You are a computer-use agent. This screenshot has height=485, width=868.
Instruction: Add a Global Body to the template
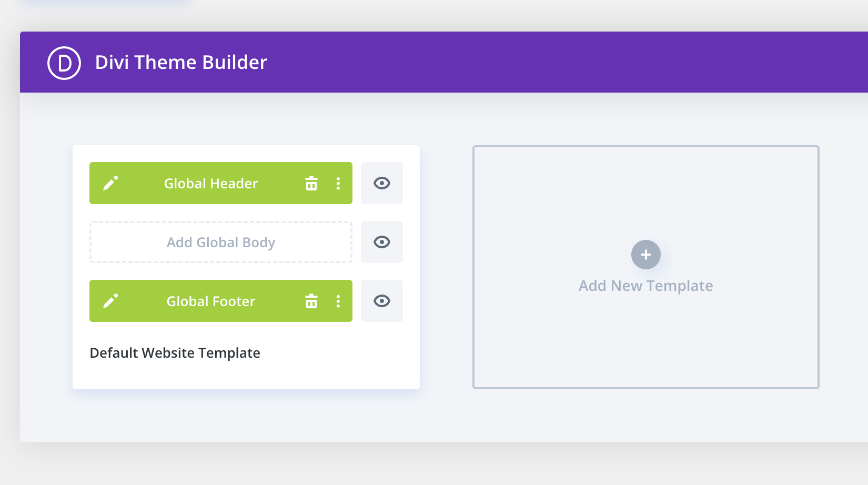[221, 242]
